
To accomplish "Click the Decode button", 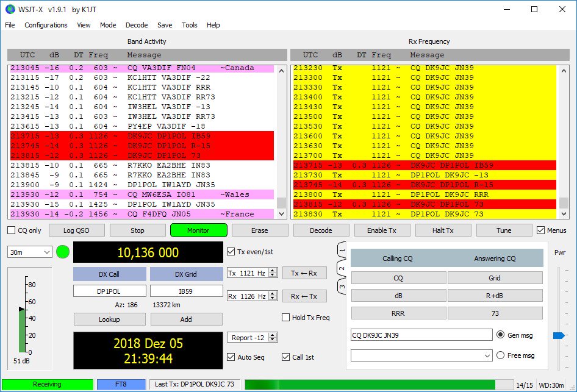I will tap(321, 230).
